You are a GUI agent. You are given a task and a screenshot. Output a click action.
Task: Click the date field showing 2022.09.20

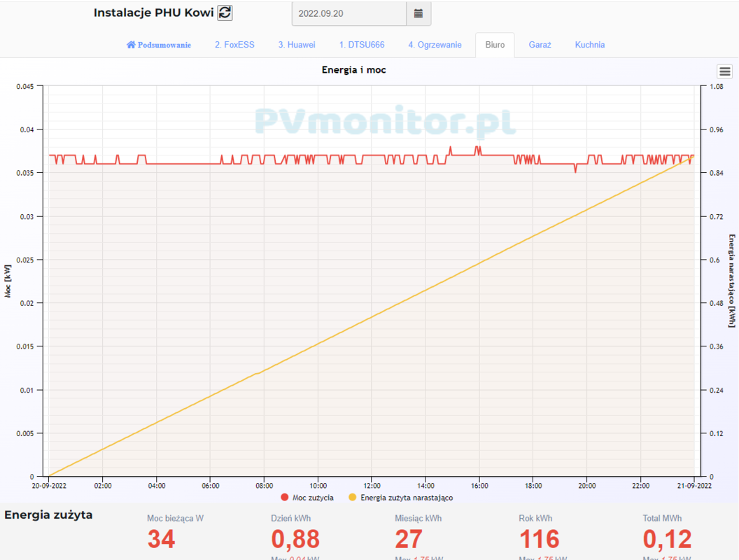(349, 13)
